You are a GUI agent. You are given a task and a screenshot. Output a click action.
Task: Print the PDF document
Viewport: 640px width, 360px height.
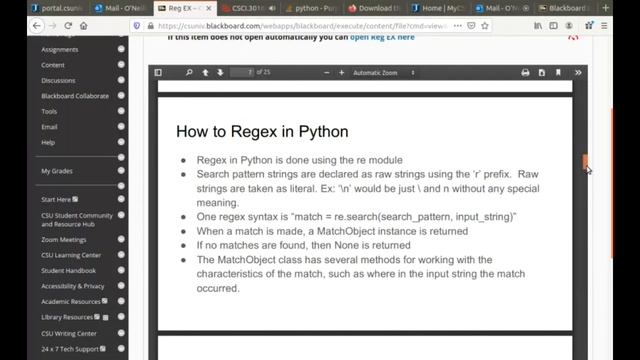click(x=525, y=73)
